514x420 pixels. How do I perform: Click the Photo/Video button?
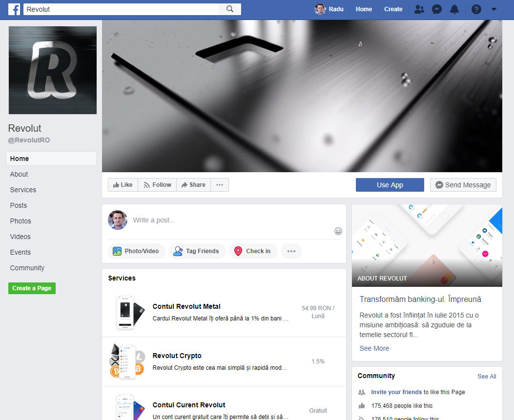pos(136,251)
